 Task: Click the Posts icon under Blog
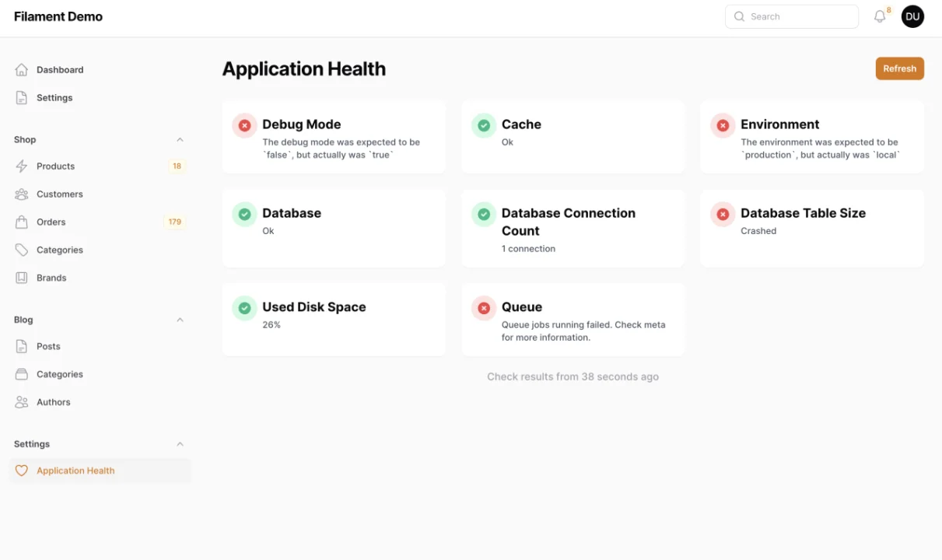[x=22, y=346]
